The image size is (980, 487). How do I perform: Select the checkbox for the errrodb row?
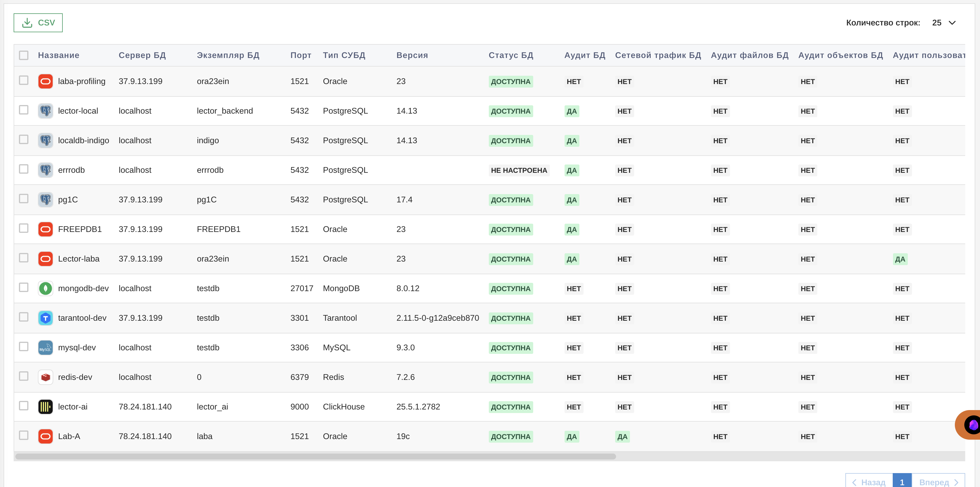pos(24,169)
